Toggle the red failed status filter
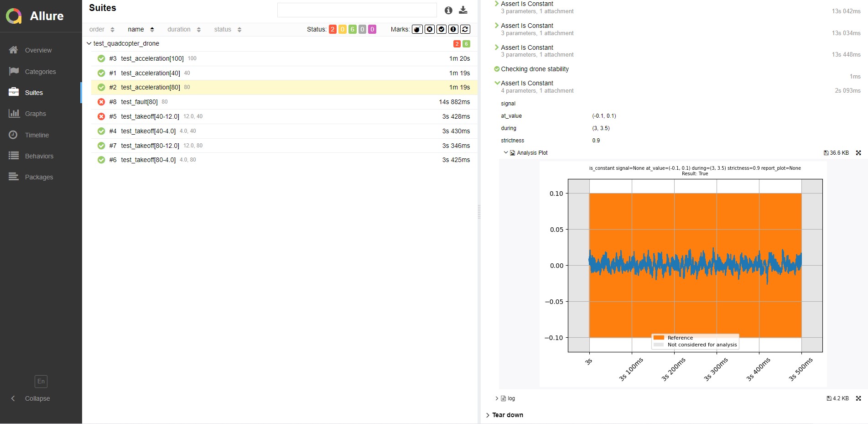The image size is (868, 424). [333, 29]
